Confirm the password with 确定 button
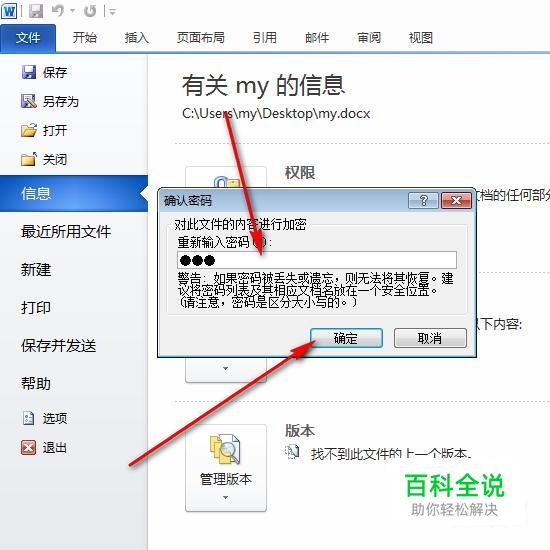The height and width of the screenshot is (550, 550). point(346,338)
